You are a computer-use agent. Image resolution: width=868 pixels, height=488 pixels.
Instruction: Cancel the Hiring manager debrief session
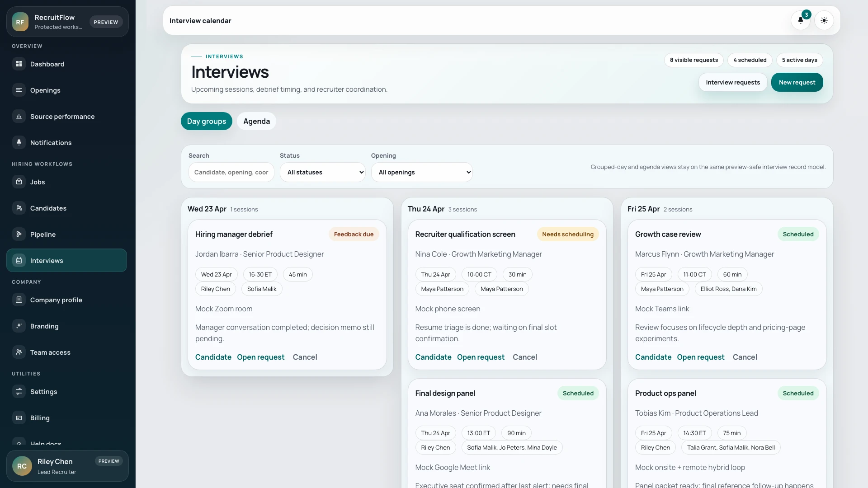coord(305,357)
